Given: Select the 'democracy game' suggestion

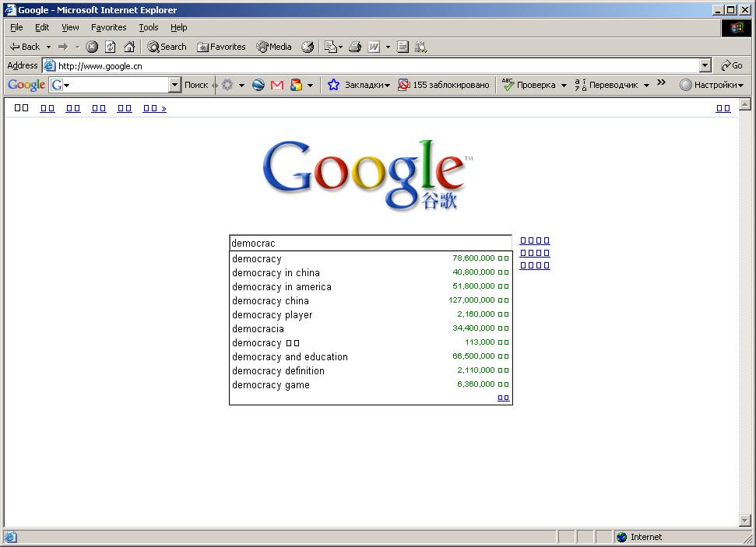Looking at the screenshot, I should (371, 384).
